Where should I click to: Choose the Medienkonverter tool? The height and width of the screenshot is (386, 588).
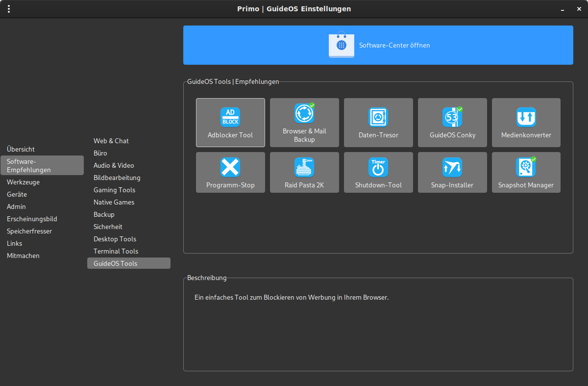pyautogui.click(x=526, y=118)
